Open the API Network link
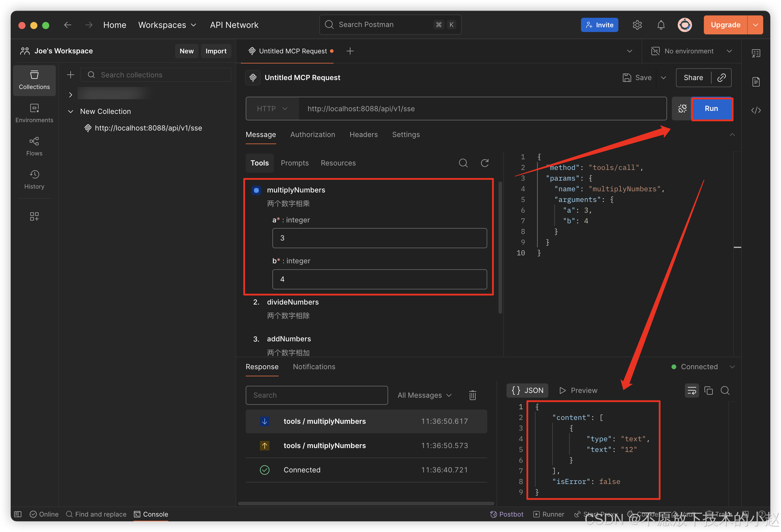The width and height of the screenshot is (781, 532). coord(234,25)
